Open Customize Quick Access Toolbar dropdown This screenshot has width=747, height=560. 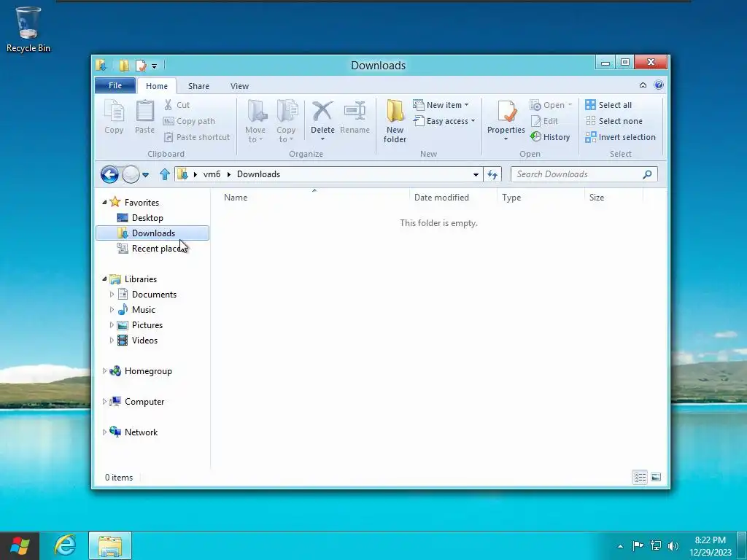[155, 66]
